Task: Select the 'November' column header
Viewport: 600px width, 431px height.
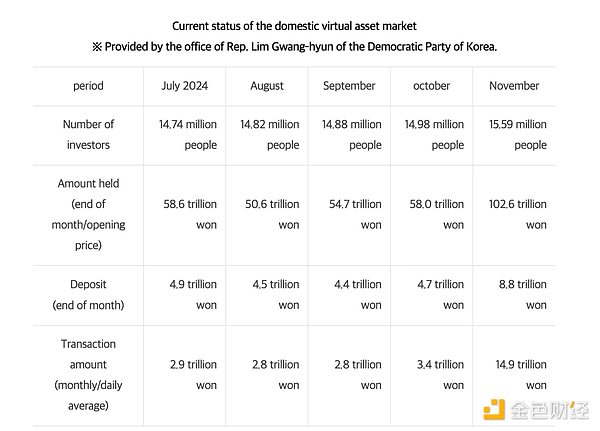Action: [x=514, y=86]
